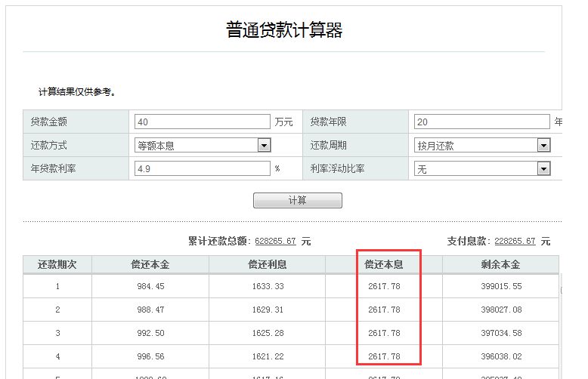Viewport: 588px width, 379px height.
Task: Select principal cell 996.56
Action: click(150, 356)
